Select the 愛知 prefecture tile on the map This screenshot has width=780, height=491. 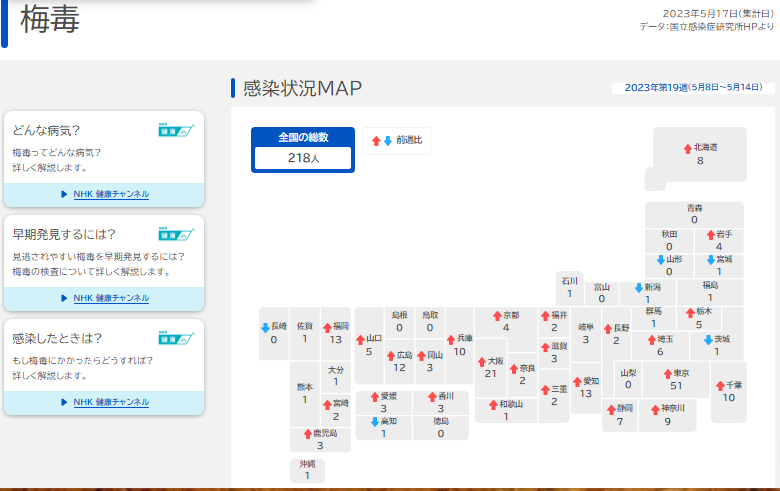tap(586, 387)
